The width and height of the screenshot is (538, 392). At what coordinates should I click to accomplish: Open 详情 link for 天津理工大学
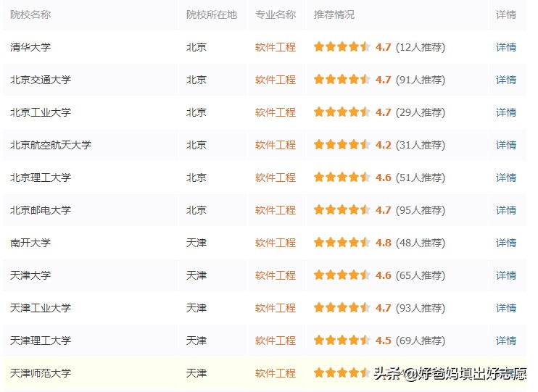(x=506, y=341)
